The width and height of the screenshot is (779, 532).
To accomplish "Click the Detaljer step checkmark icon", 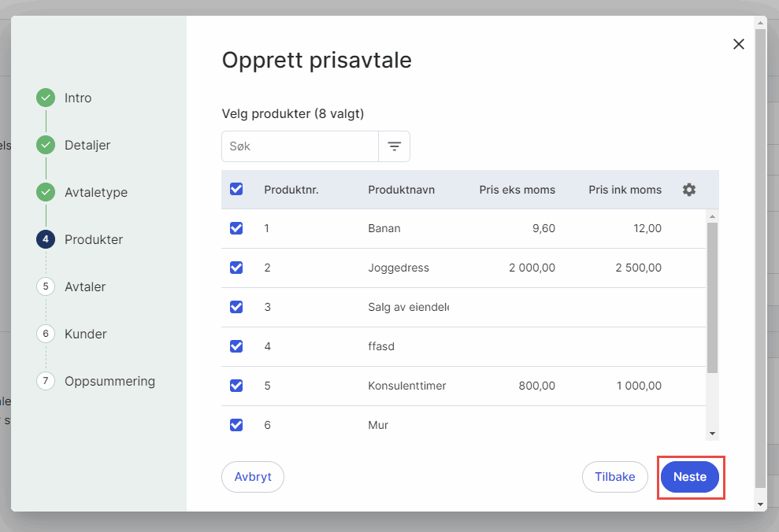I will 46,146.
